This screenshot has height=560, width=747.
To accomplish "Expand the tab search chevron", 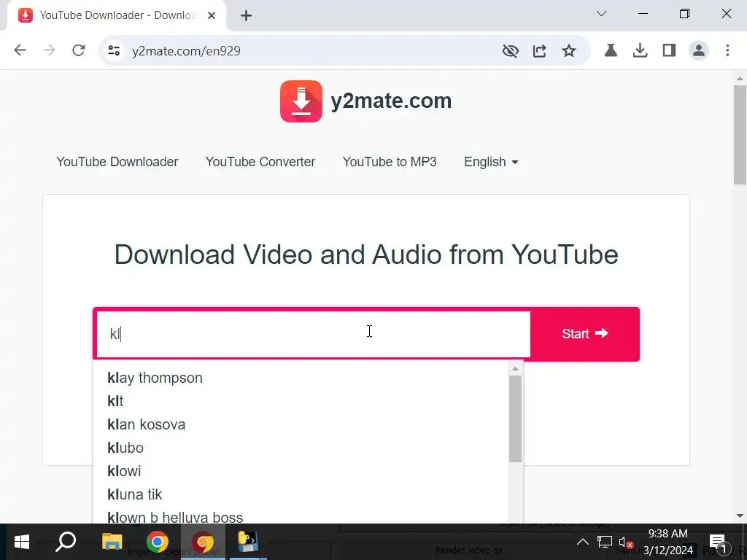I will click(601, 14).
